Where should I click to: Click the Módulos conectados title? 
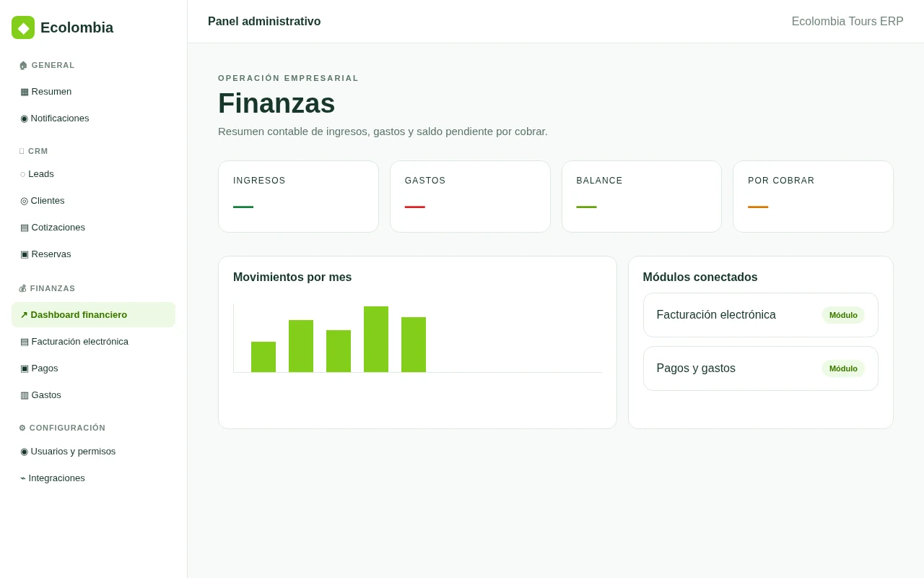(700, 277)
